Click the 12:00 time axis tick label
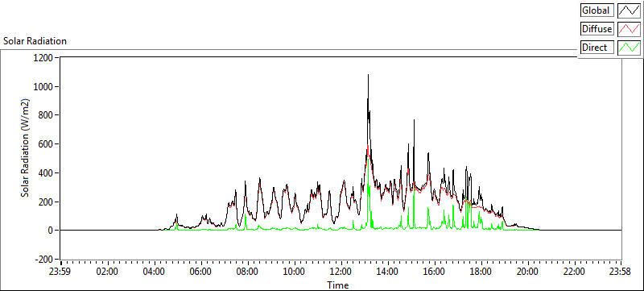 [x=341, y=272]
